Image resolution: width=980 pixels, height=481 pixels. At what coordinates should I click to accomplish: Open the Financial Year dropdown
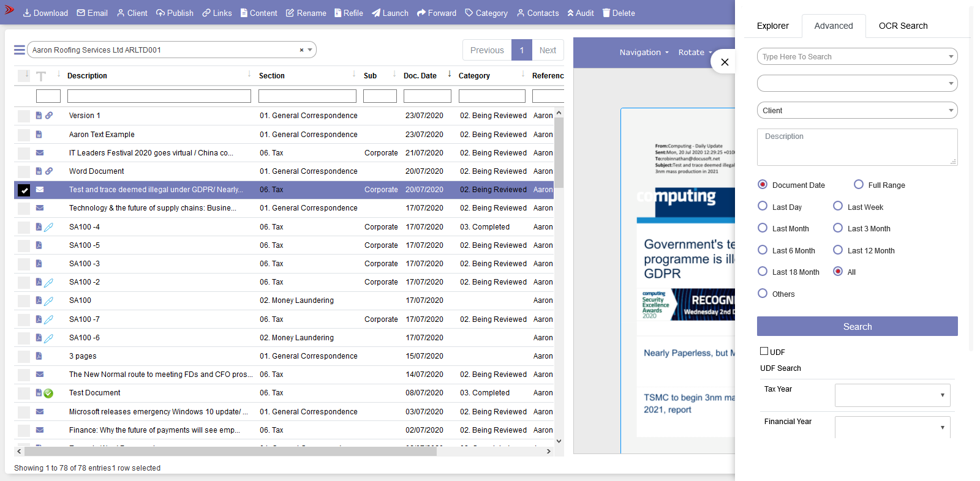pyautogui.click(x=892, y=427)
